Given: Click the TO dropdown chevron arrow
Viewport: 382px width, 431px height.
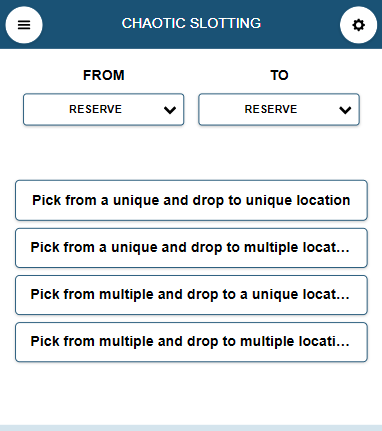Looking at the screenshot, I should coord(345,110).
